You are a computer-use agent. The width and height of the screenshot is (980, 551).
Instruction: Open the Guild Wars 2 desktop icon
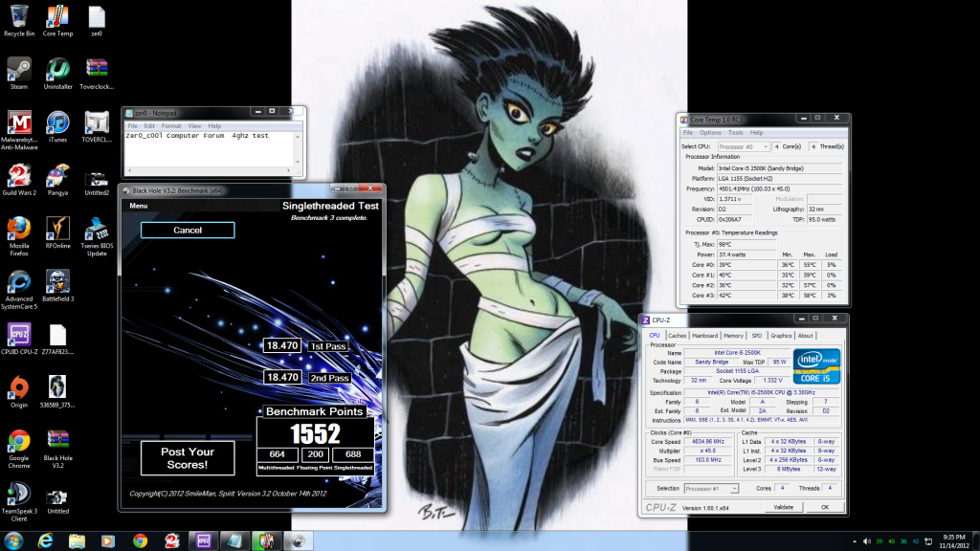[19, 180]
